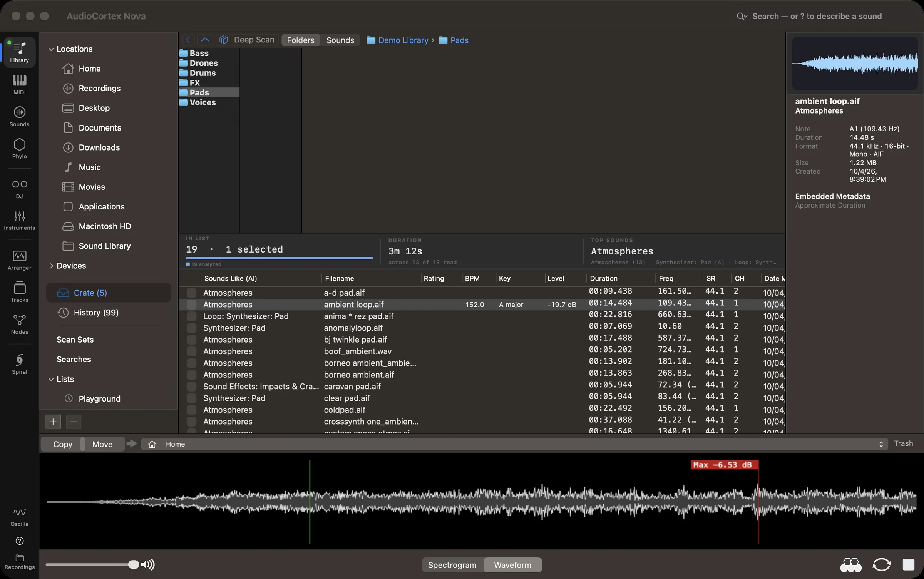Tick checkbox for boof_ambient.wav row
This screenshot has height=579, width=924.
191,351
